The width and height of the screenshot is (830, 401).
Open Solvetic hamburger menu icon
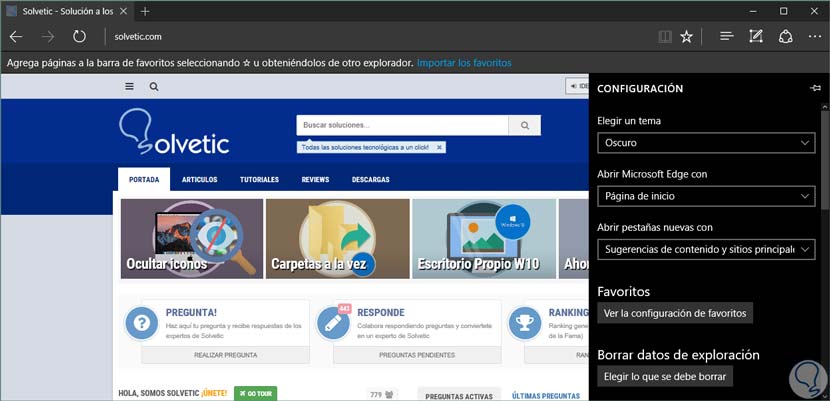click(129, 86)
